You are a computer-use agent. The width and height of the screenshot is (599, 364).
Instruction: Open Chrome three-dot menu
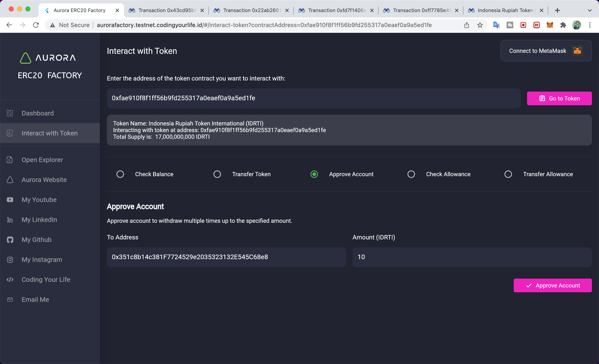590,25
